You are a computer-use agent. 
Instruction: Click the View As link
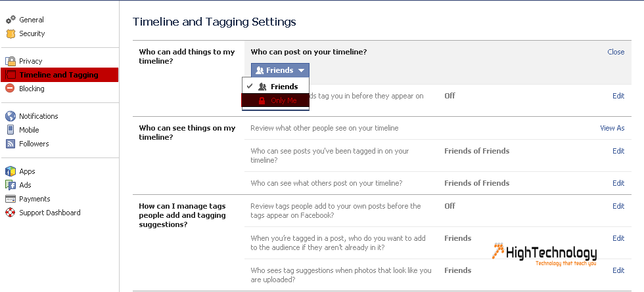(x=612, y=128)
